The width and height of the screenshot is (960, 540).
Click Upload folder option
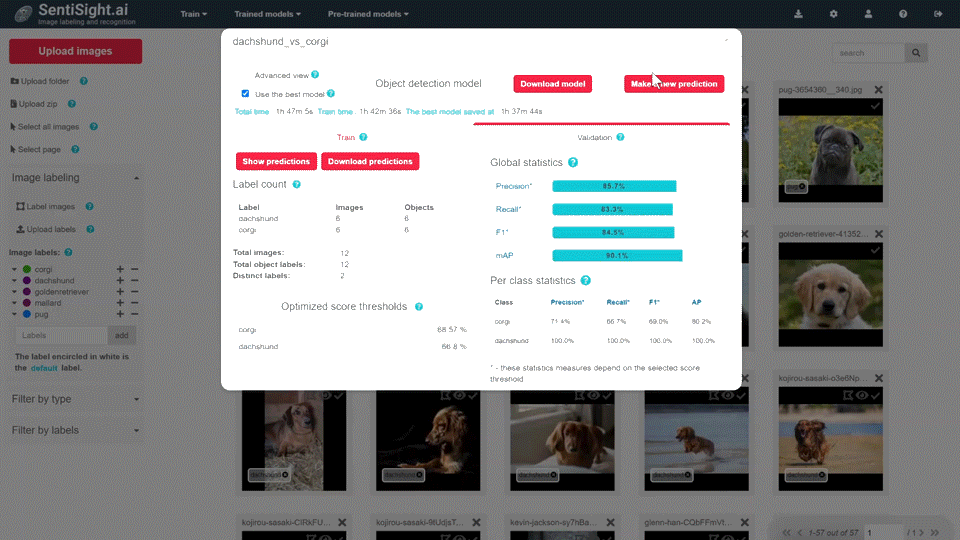[x=40, y=81]
